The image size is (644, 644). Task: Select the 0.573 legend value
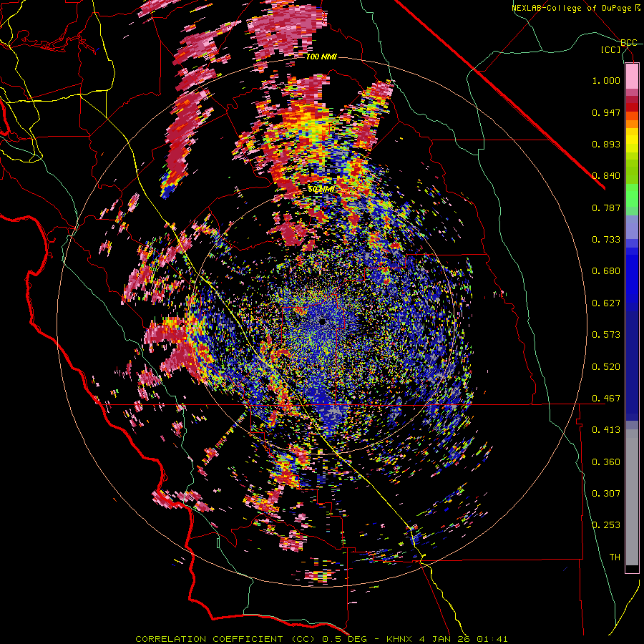tap(606, 335)
